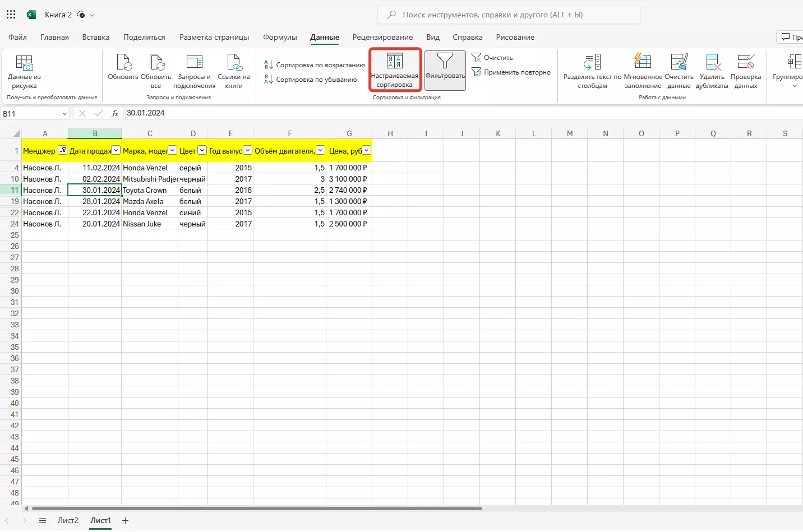Click the Custom Sort (Настраиваемая сортировка) icon
The height and width of the screenshot is (532, 803).
394,62
